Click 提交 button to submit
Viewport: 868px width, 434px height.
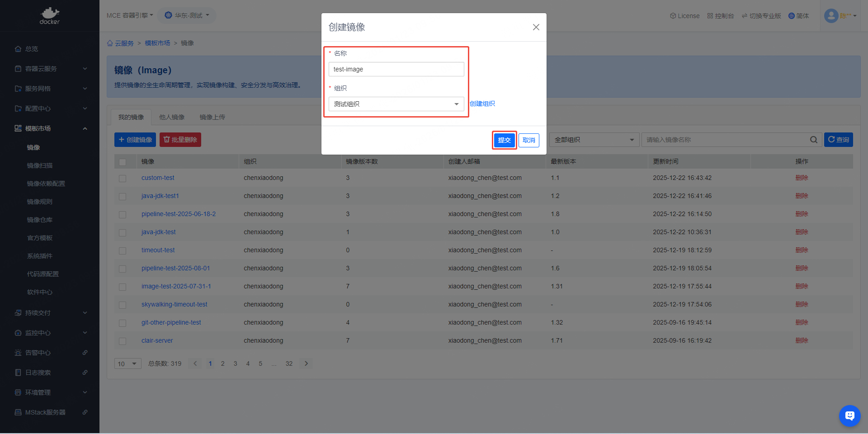pyautogui.click(x=504, y=140)
